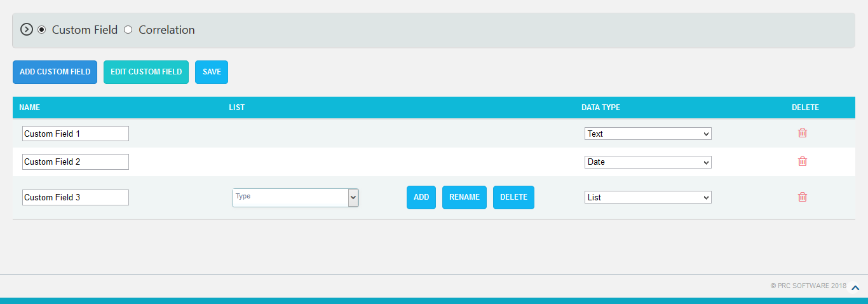The width and height of the screenshot is (868, 304).
Task: Click Add button for list items
Action: click(421, 197)
